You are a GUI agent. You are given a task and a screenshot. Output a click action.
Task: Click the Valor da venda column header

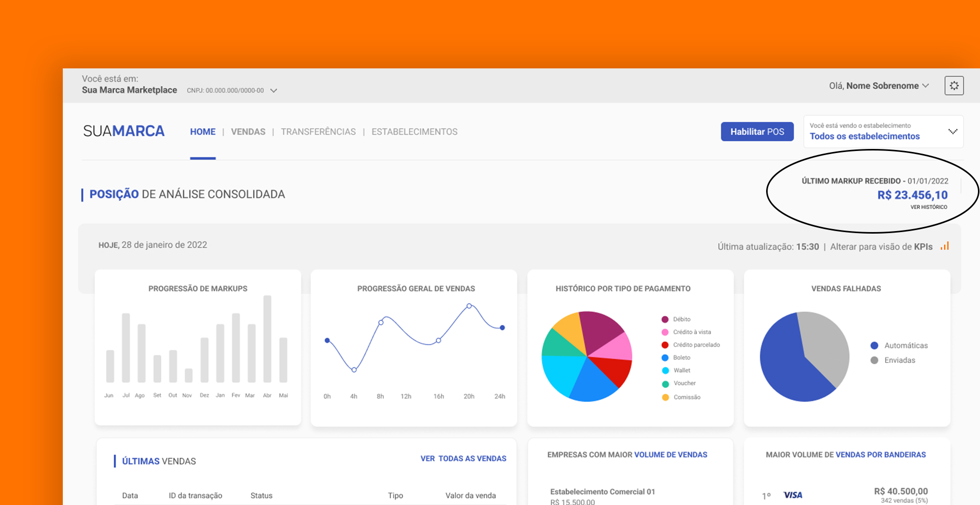tap(471, 495)
